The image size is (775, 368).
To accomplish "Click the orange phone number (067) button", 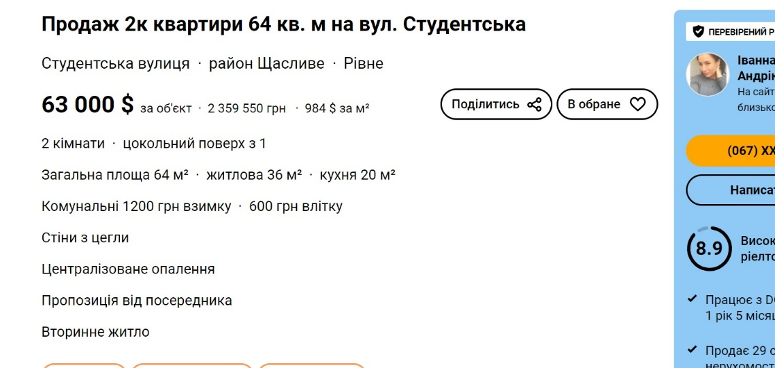I will click(x=731, y=151).
